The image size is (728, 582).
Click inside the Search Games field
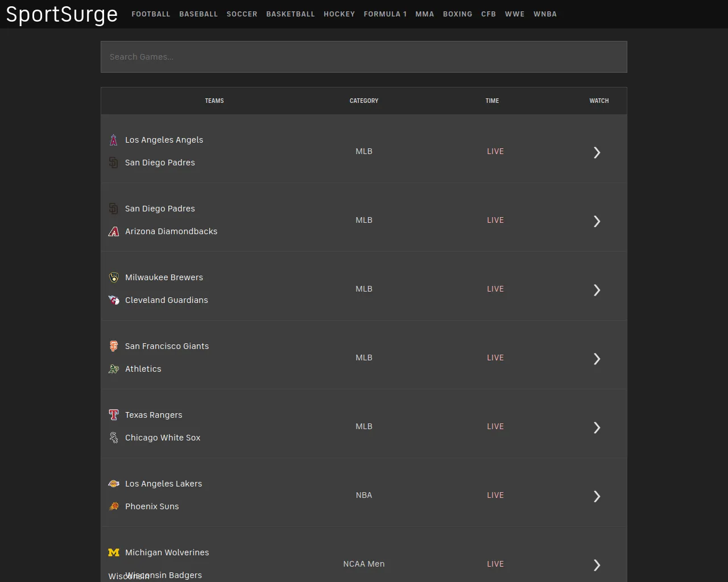(x=363, y=57)
